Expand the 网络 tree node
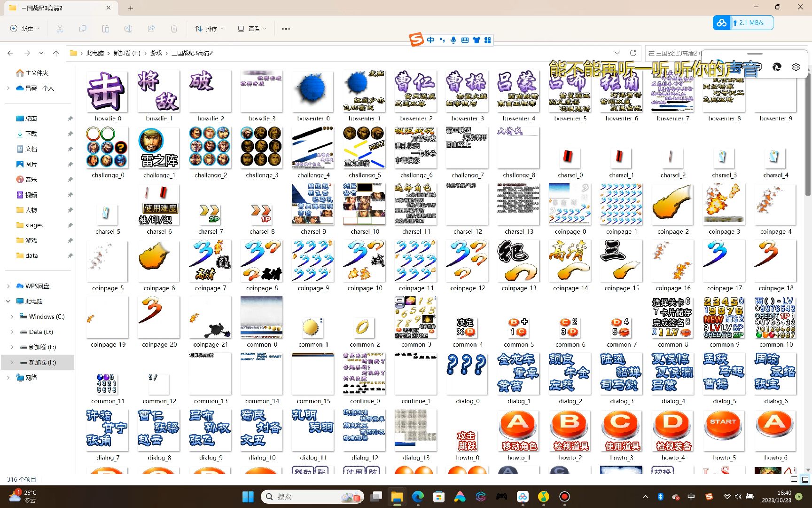The width and height of the screenshot is (812, 508). pyautogui.click(x=8, y=377)
